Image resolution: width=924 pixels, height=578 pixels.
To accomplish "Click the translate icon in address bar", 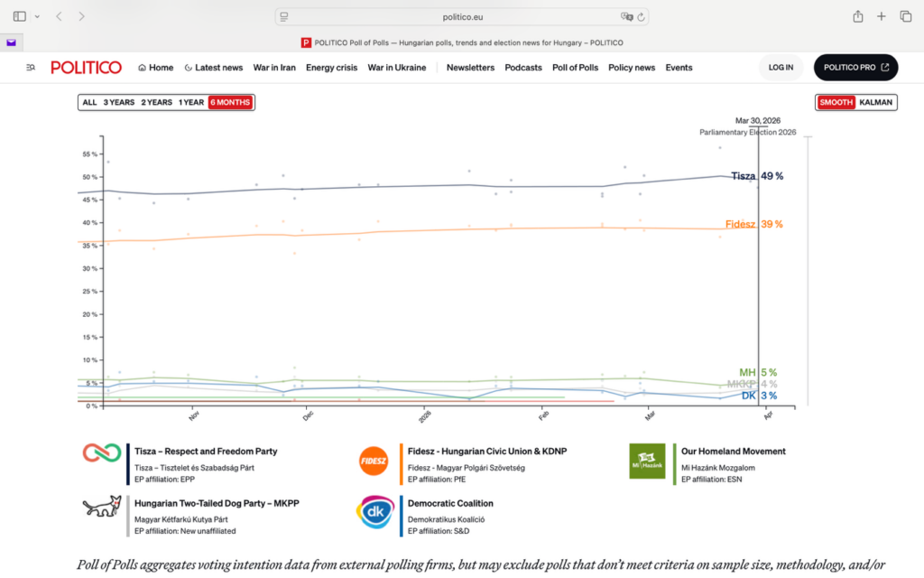I will (626, 16).
